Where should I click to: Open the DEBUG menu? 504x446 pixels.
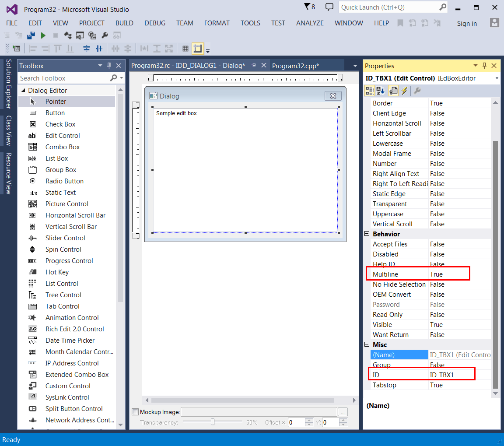(155, 23)
